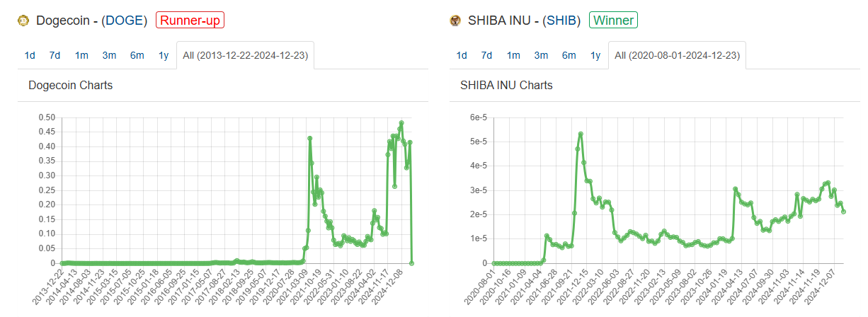868x317 pixels.
Task: Click the last SHIBA INU data point
Action: click(x=844, y=212)
